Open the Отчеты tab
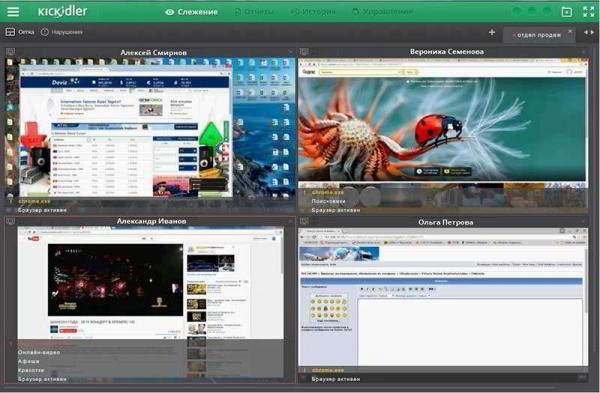The height and width of the screenshot is (393, 600). pyautogui.click(x=254, y=12)
